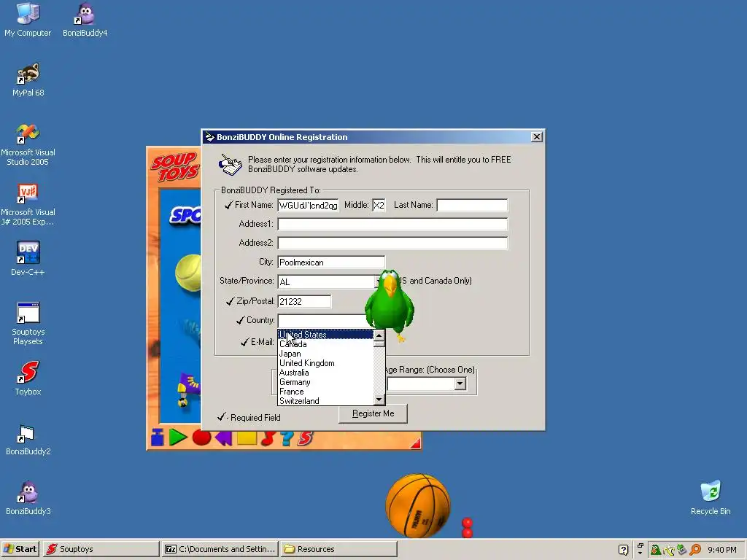Image resolution: width=747 pixels, height=560 pixels.
Task: Click the blue weight icon in Souptoys toolbar
Action: [x=158, y=437]
